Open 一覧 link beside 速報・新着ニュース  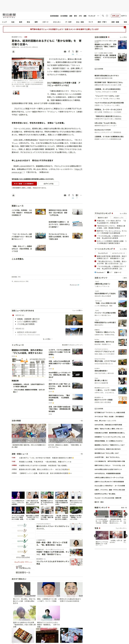point(81,454)
